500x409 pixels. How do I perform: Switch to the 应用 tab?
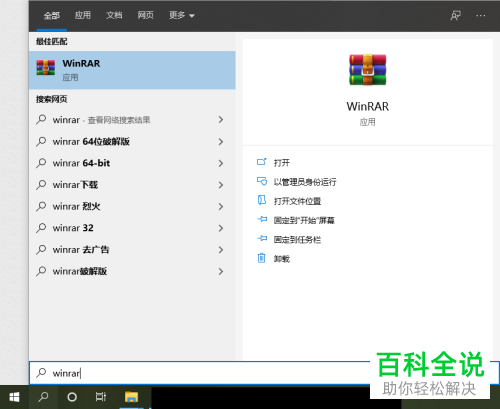[x=83, y=15]
